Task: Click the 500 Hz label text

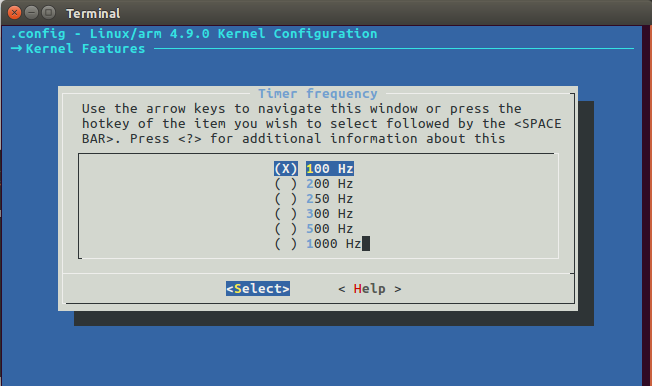Action: pos(330,228)
